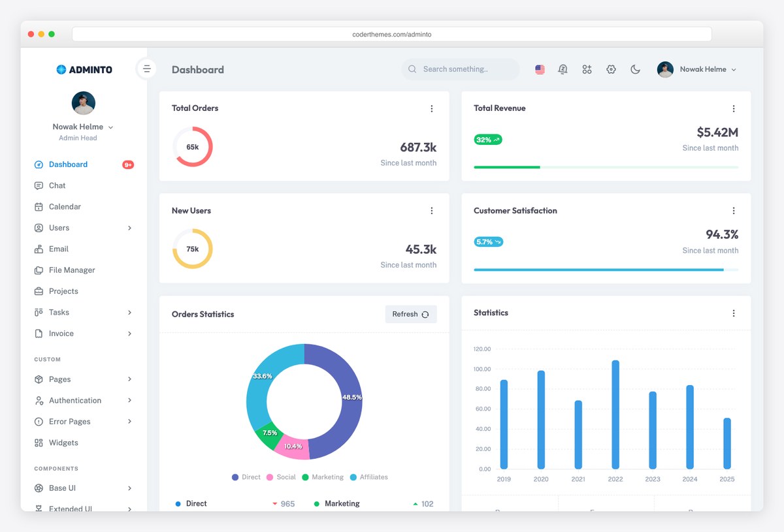Click the Chat icon in sidebar
The width and height of the screenshot is (784, 532).
point(39,185)
